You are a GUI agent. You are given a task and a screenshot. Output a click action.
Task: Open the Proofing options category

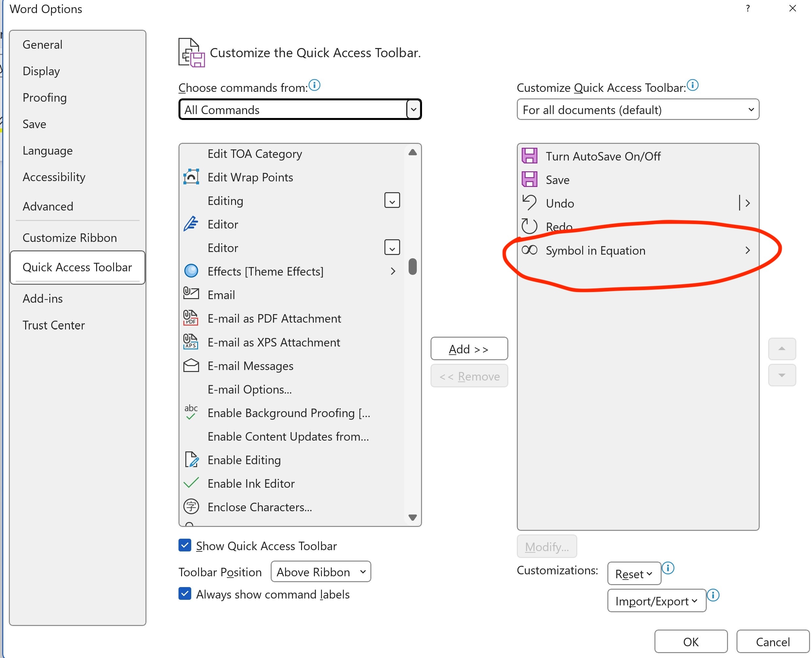point(45,97)
